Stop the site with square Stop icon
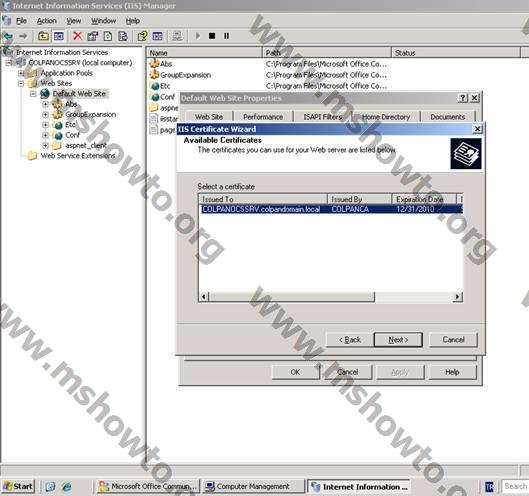Viewport: 529px width, 496px height. pos(212,36)
